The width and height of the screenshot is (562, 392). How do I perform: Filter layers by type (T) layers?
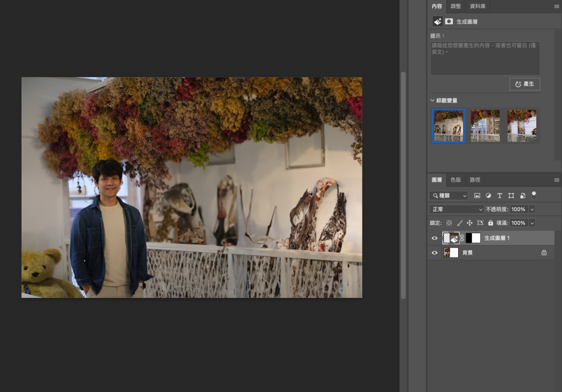tap(500, 196)
